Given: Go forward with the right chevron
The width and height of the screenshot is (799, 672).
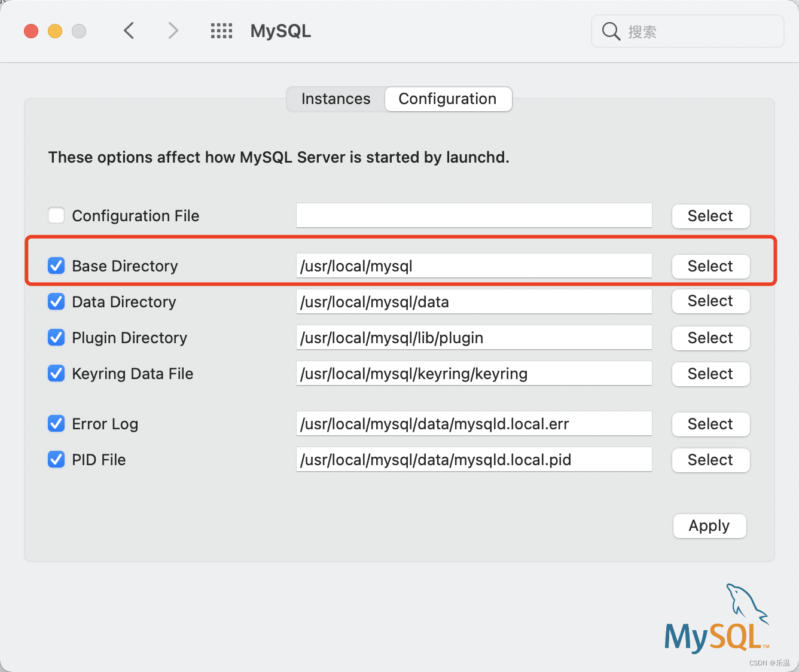Looking at the screenshot, I should (173, 30).
